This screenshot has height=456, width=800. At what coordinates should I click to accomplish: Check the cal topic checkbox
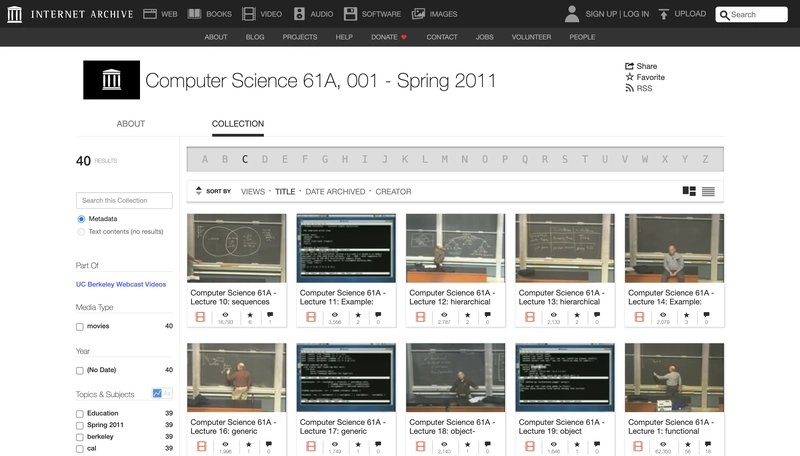click(80, 449)
